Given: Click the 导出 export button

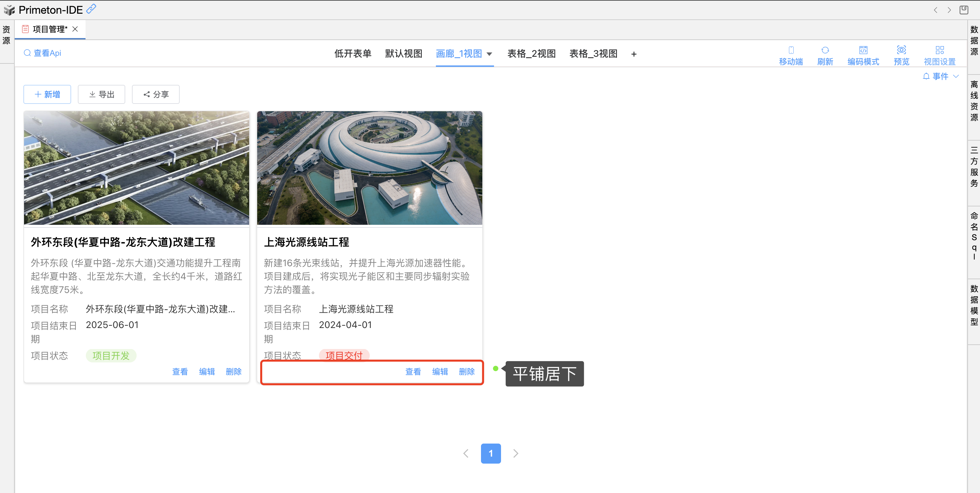Looking at the screenshot, I should click(x=102, y=94).
